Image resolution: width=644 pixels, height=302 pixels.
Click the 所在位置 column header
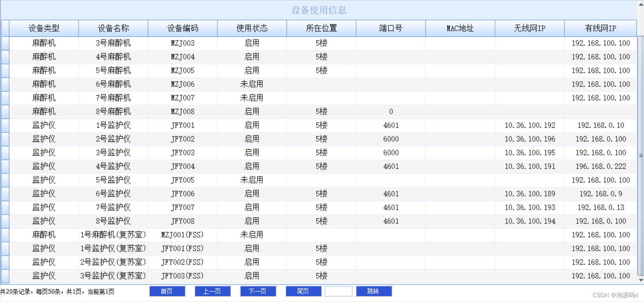coord(321,28)
